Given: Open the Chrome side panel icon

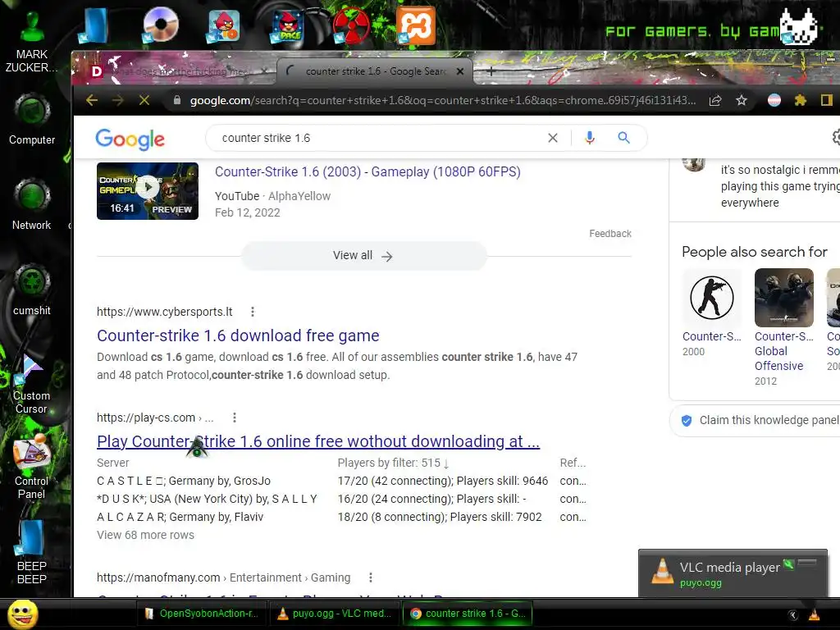Looking at the screenshot, I should [827, 100].
